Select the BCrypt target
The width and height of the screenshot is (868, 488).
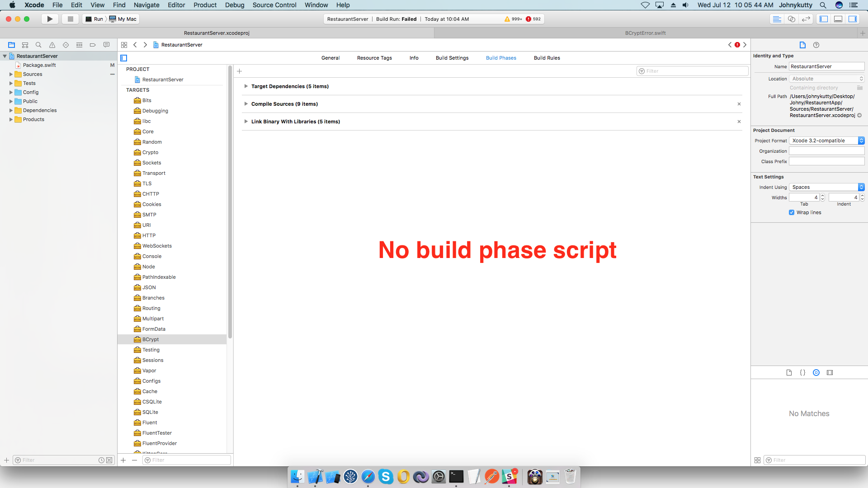(x=172, y=339)
